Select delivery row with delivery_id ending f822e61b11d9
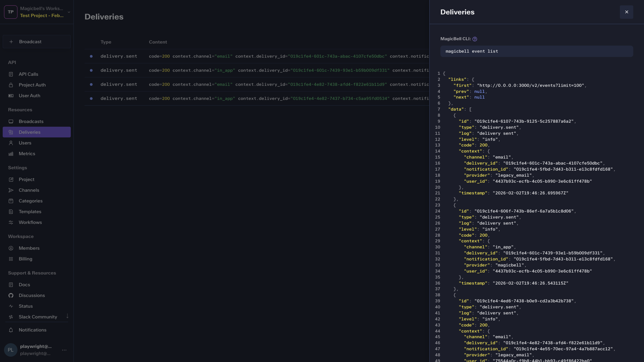Viewport: 644px width, 362px height. pos(257,84)
